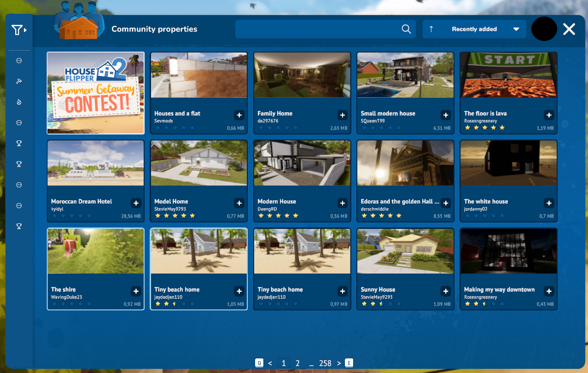The width and height of the screenshot is (588, 373).
Task: Select the hammer filter in sidebar
Action: pos(19,81)
